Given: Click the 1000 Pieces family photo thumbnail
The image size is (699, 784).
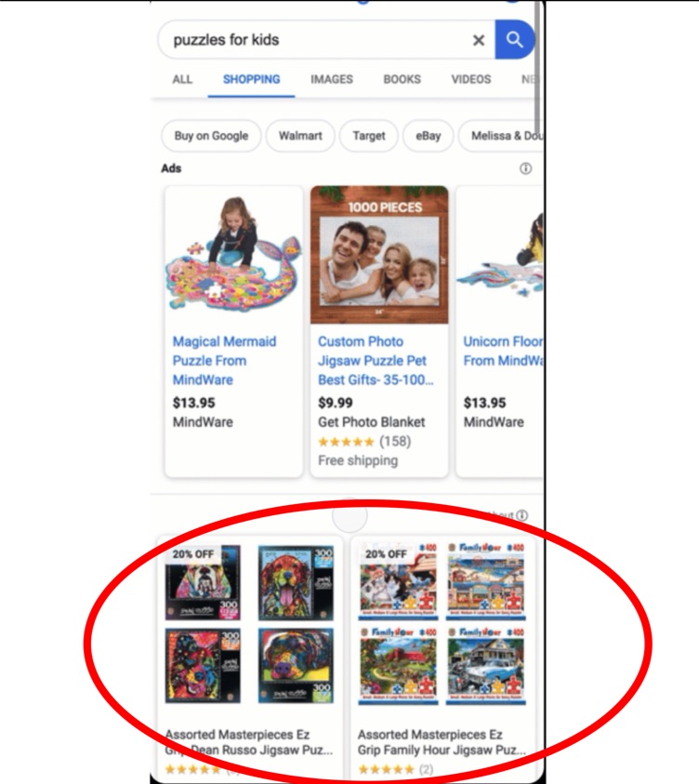Looking at the screenshot, I should [x=379, y=255].
